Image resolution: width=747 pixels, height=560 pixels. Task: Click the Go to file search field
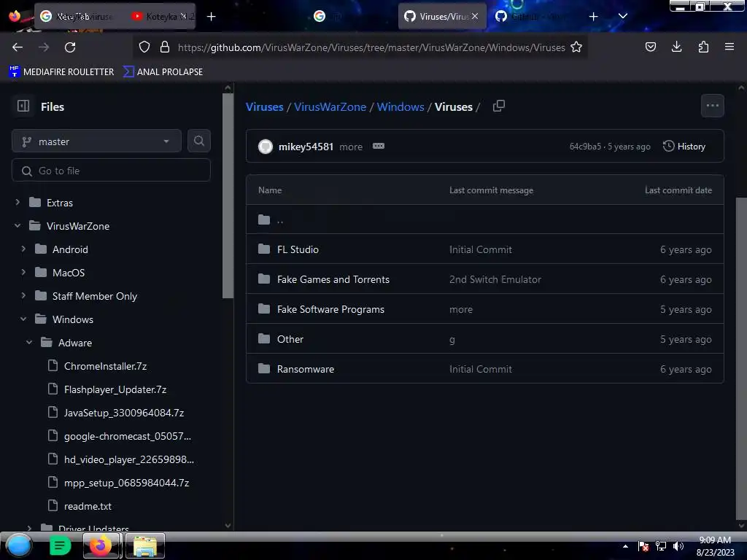[x=111, y=170]
